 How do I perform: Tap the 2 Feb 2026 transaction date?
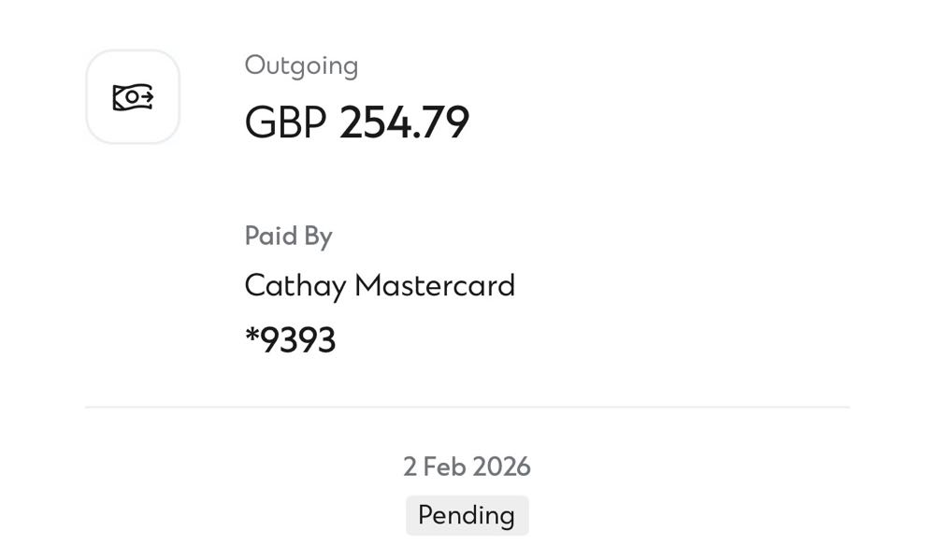coord(467,467)
